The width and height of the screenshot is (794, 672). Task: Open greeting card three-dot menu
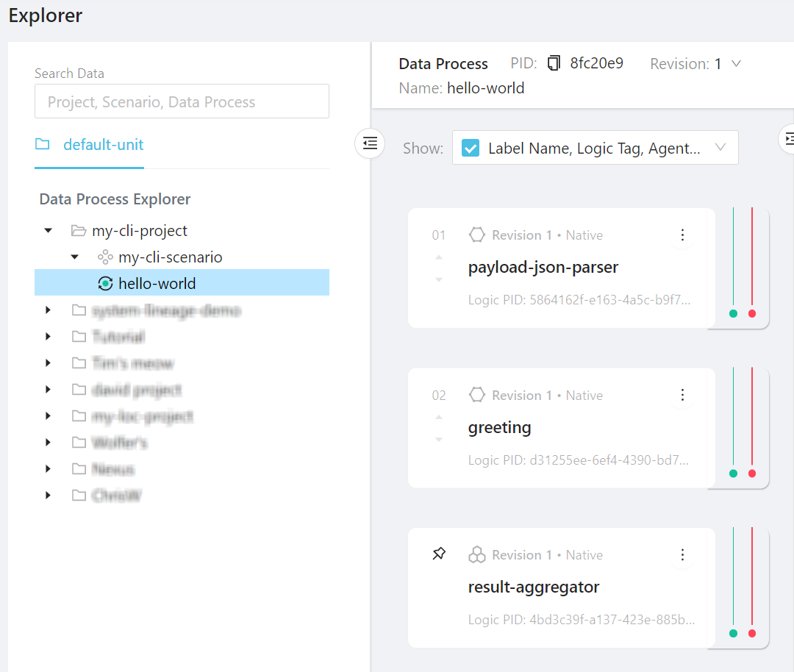682,396
